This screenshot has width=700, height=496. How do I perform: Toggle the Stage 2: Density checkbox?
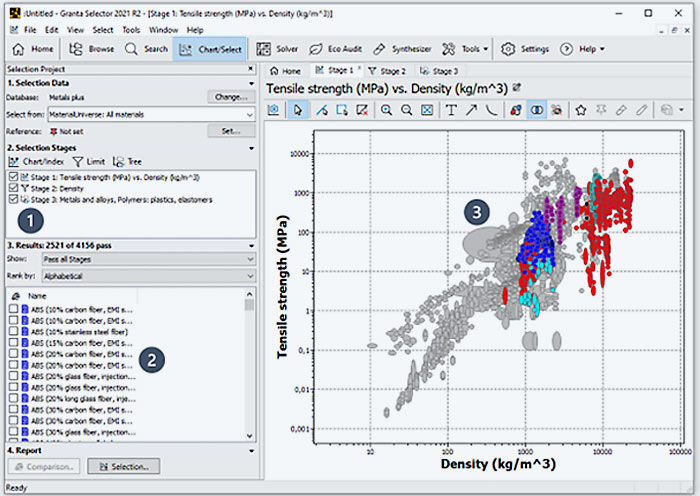[12, 188]
